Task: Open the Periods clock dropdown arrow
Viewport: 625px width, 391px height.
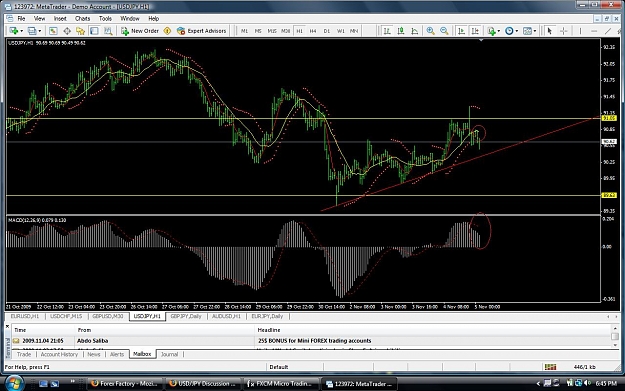Action: pos(517,31)
